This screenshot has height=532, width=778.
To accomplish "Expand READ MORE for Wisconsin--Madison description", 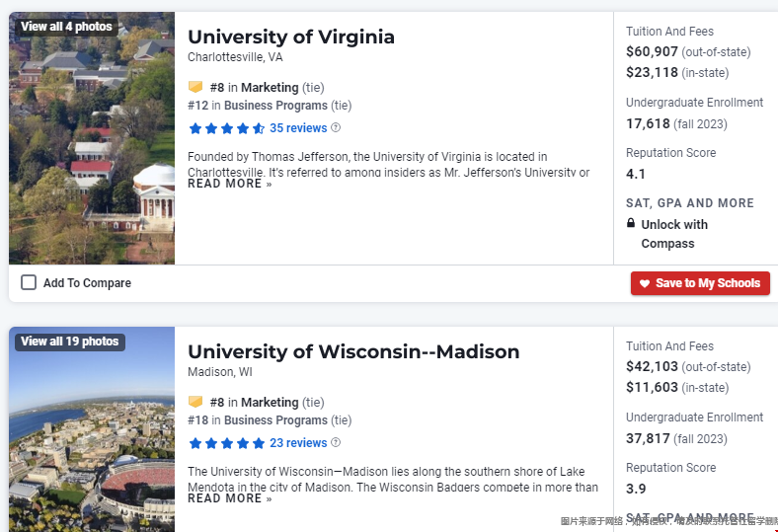I will (230, 498).
